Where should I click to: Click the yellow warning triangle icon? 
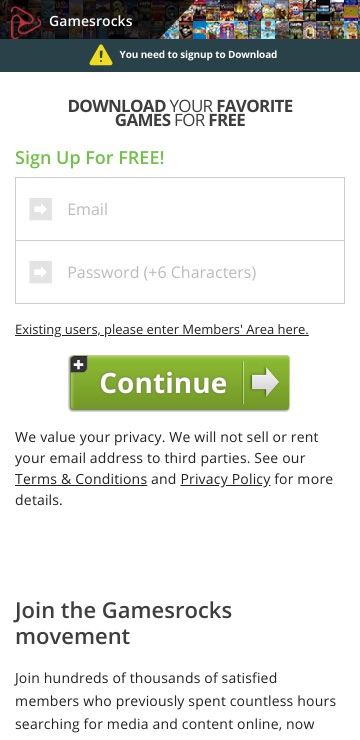point(101,55)
